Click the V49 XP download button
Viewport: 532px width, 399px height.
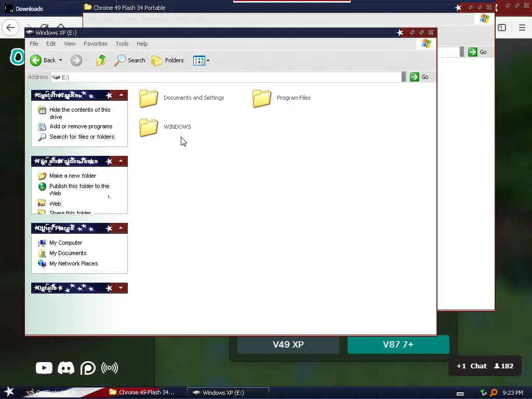click(288, 345)
